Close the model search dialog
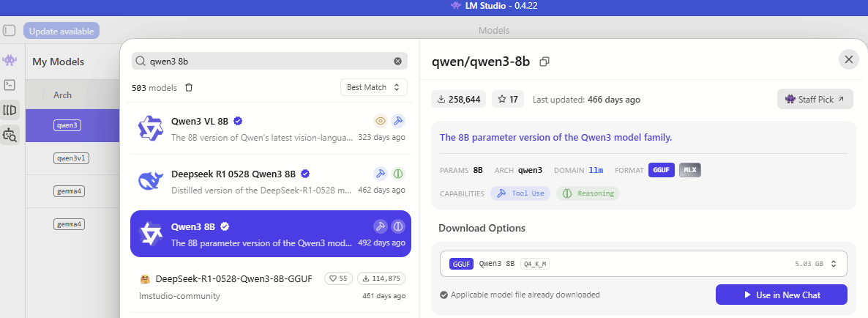868x318 pixels. coord(848,59)
